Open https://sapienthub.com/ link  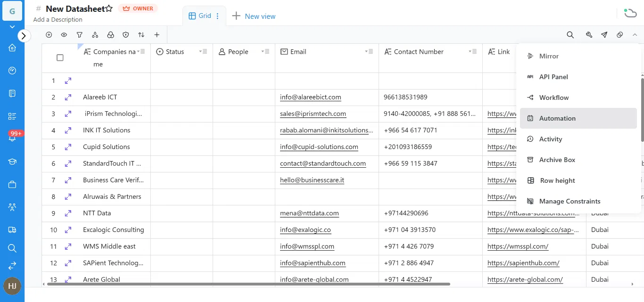tap(523, 263)
